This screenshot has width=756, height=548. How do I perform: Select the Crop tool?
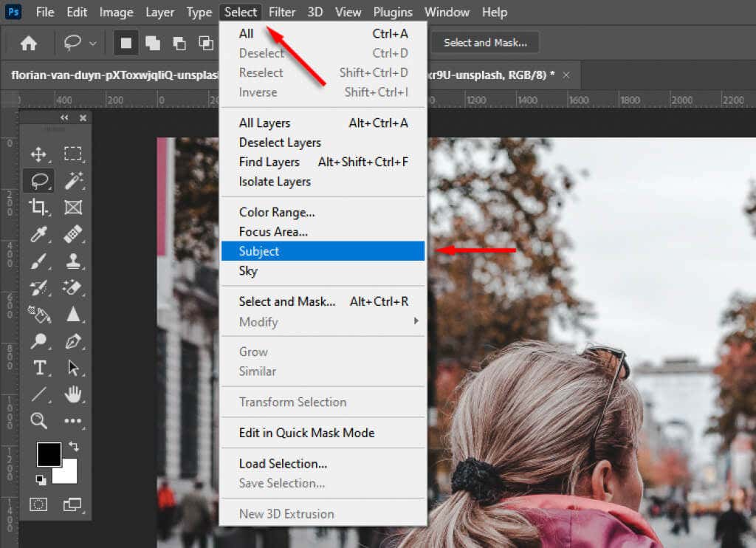pos(40,208)
